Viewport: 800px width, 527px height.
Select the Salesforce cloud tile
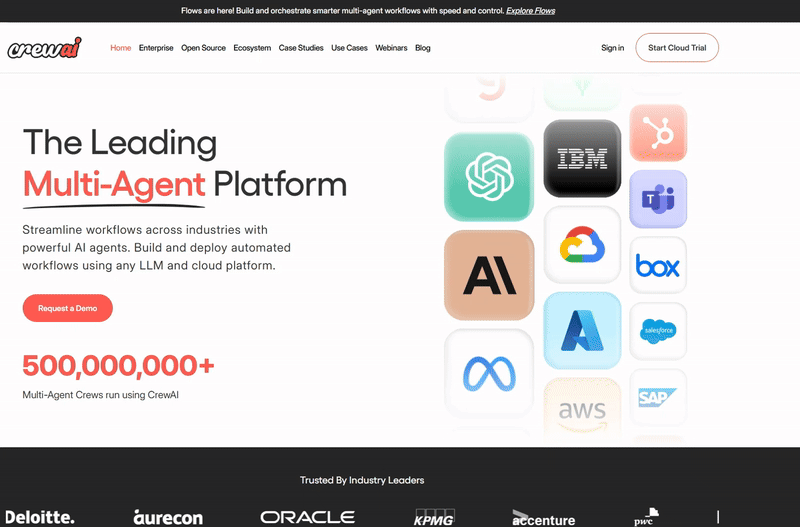658,330
